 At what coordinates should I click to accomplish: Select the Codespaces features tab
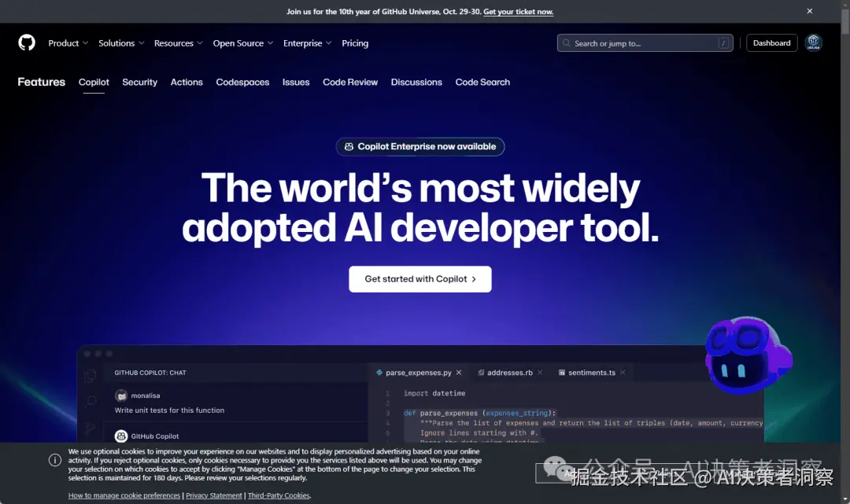pos(242,83)
